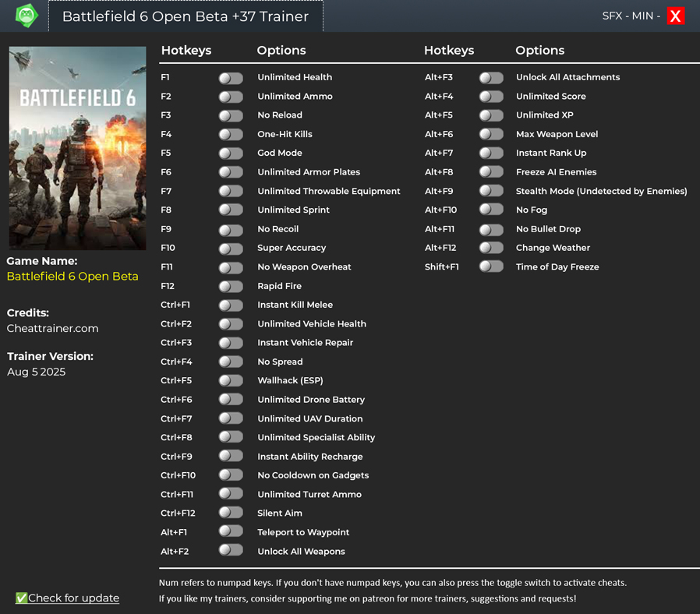This screenshot has height=614, width=700.
Task: Enable the Unlimited Health toggle
Action: [x=231, y=78]
